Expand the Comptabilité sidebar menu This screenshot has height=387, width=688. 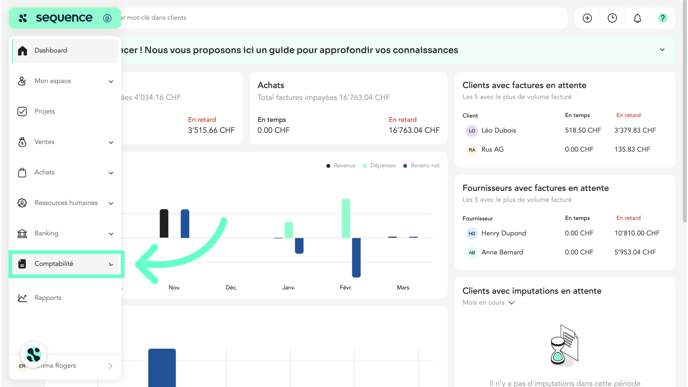(x=66, y=264)
